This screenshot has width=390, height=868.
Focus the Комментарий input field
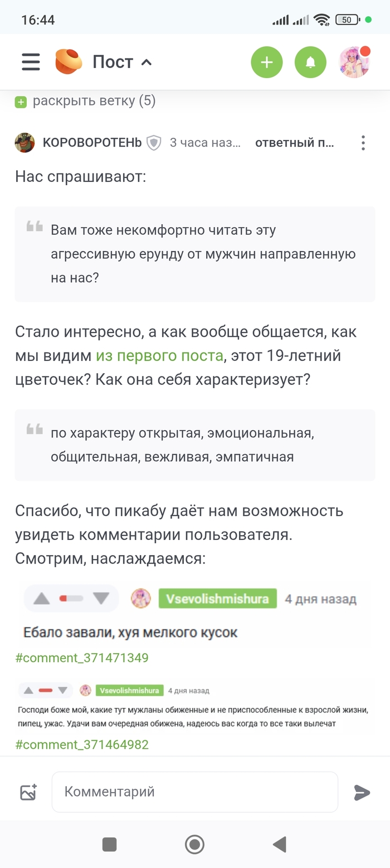pos(194,792)
